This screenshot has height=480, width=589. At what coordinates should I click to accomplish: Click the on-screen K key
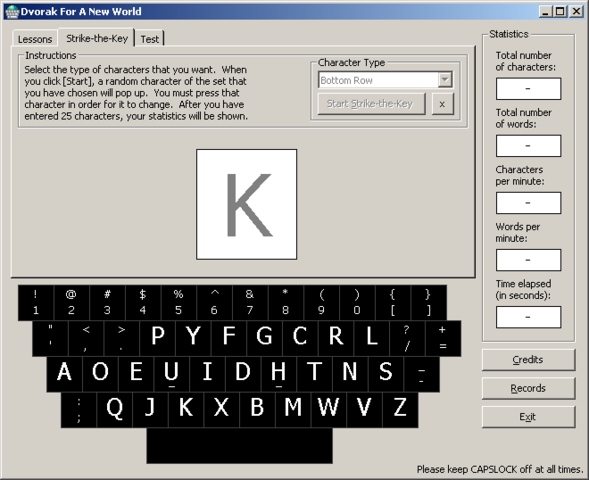pyautogui.click(x=186, y=409)
